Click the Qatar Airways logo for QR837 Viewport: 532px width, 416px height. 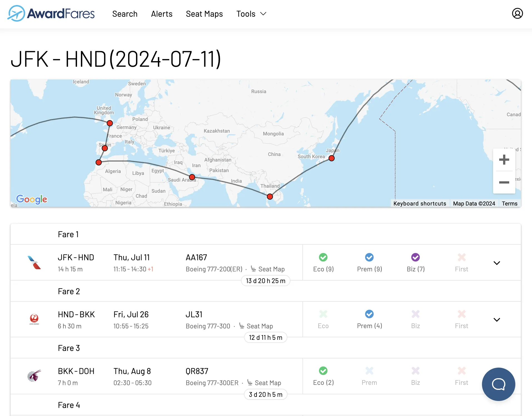pos(34,376)
